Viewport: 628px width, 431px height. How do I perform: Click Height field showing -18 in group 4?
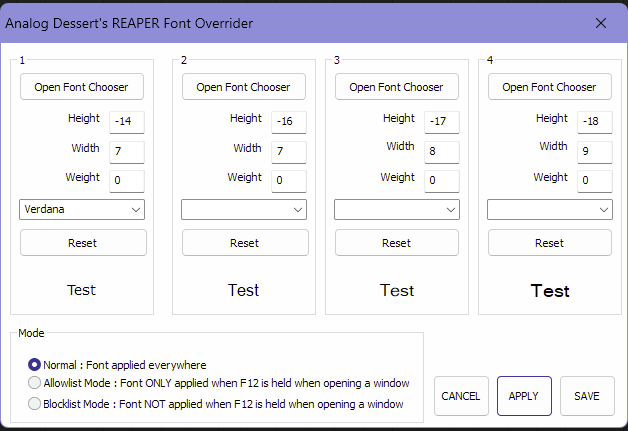point(595,122)
